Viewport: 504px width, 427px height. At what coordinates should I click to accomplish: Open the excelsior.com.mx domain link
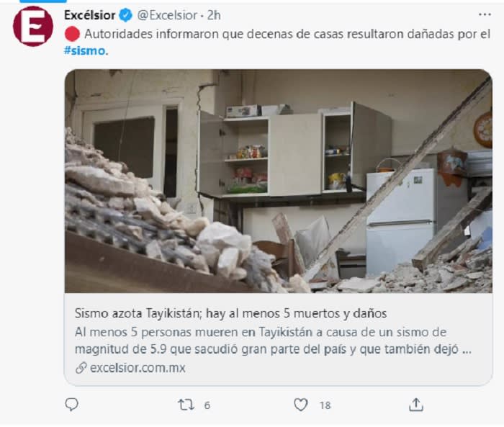tap(138, 367)
